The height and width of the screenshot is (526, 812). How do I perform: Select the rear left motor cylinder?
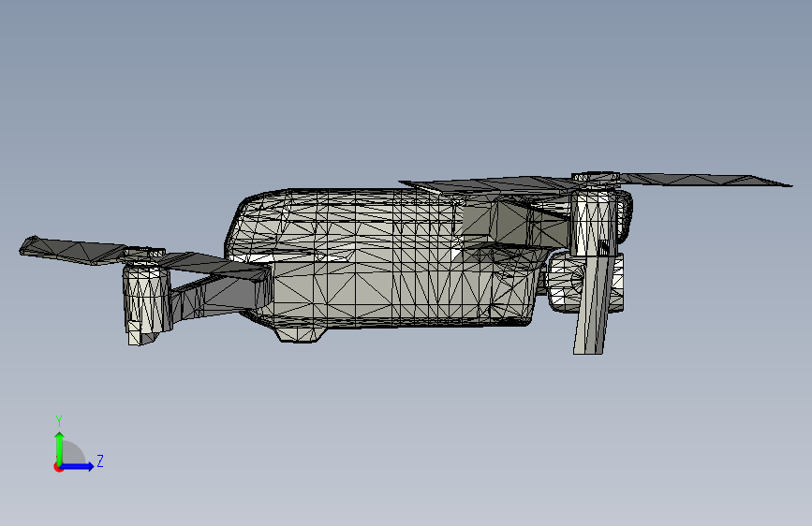point(146,298)
